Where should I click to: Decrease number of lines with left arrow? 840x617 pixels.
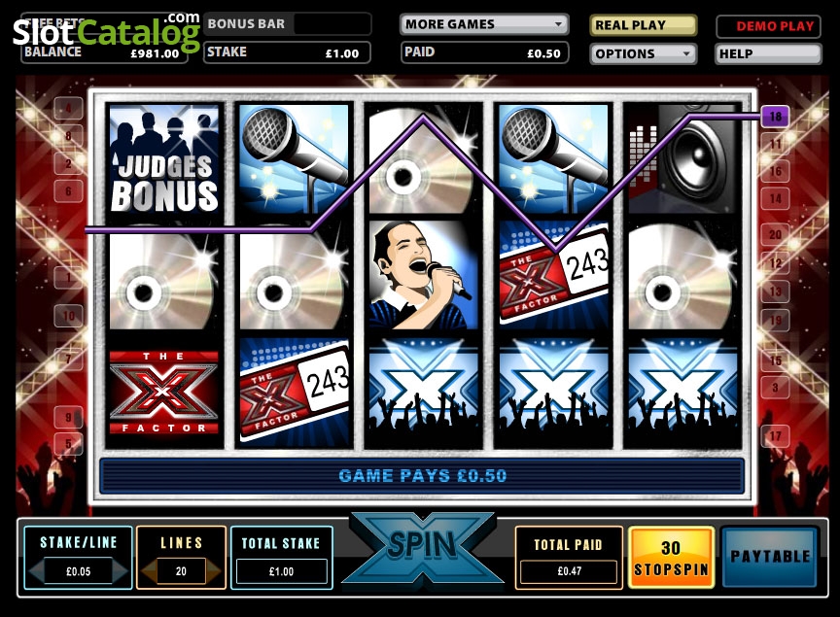tap(150, 571)
